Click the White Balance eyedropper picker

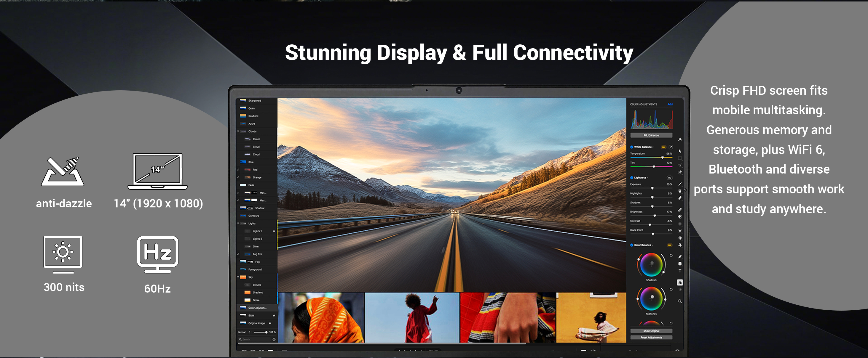[671, 147]
